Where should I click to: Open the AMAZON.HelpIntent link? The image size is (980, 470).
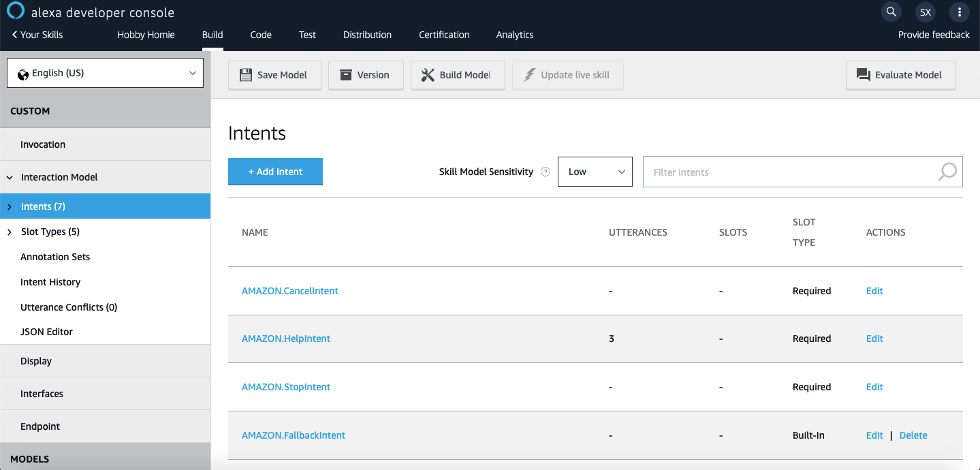coord(286,339)
